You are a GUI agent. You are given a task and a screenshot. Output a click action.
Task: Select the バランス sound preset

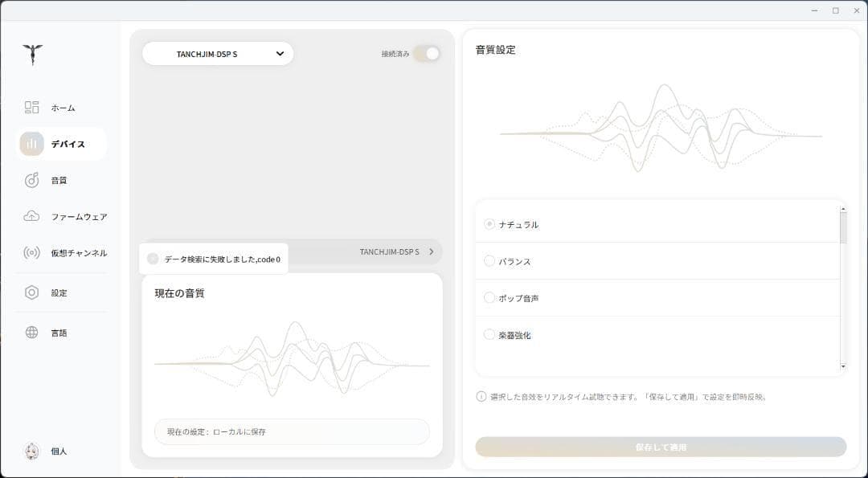[x=489, y=261]
